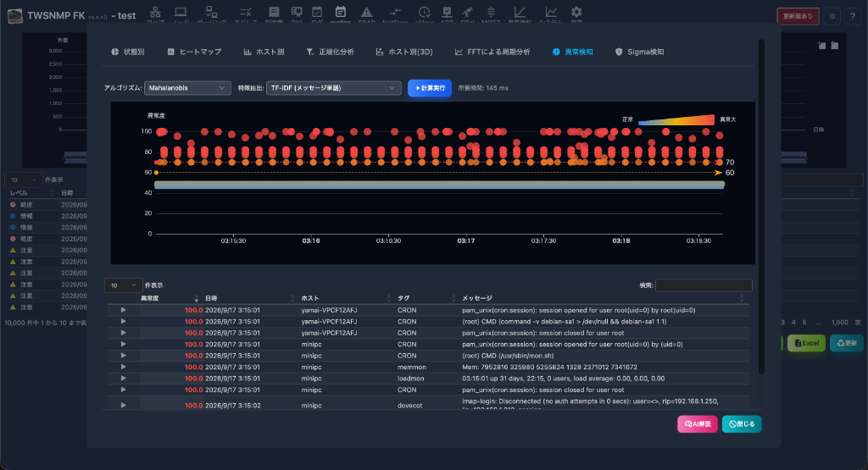The height and width of the screenshot is (470, 868).
Task: Sort table by ホスト column arrow
Action: point(389,299)
